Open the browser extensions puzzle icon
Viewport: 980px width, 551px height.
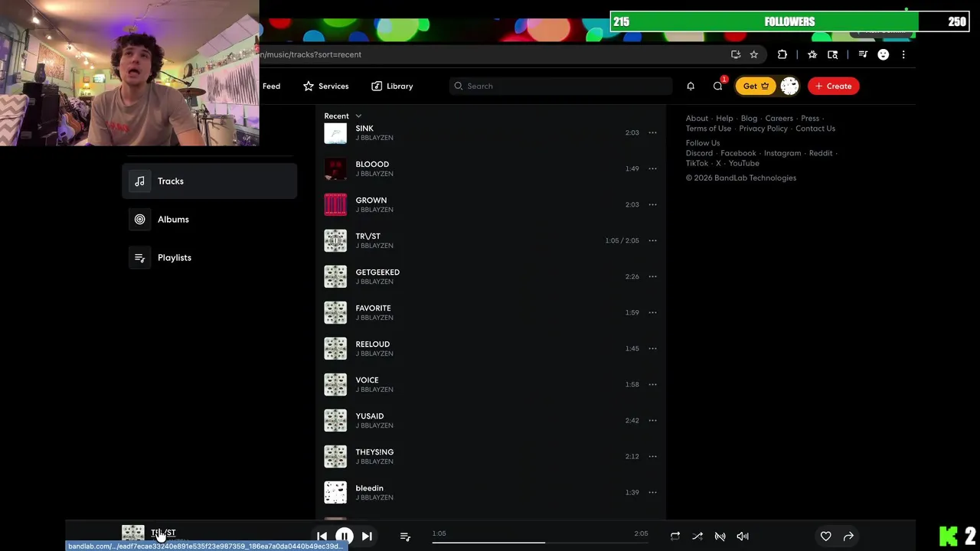(x=782, y=55)
